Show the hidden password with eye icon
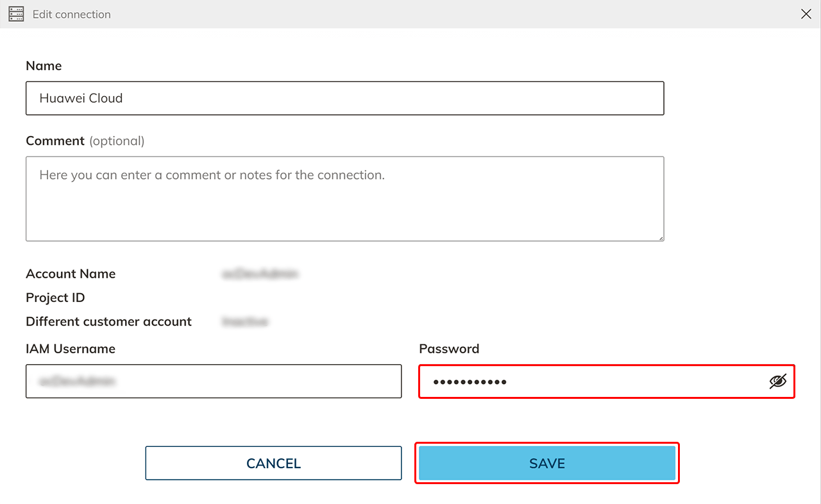This screenshot has height=504, width=821. [x=777, y=382]
